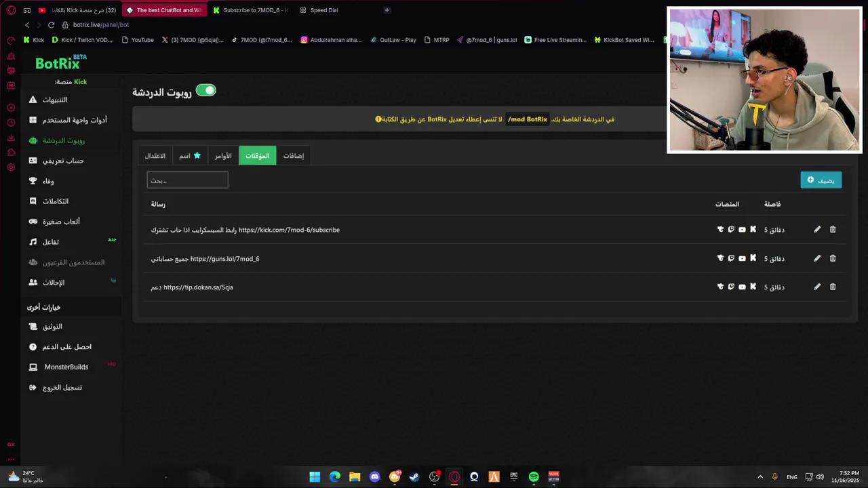868x488 pixels.
Task: Click Twitch platform icon in guns.lol row
Action: [x=731, y=258]
